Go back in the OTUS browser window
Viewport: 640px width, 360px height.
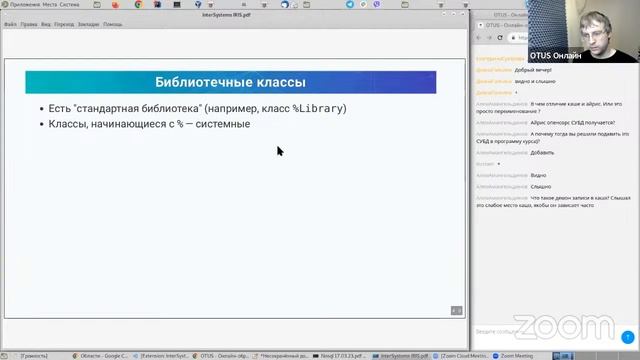[x=479, y=38]
